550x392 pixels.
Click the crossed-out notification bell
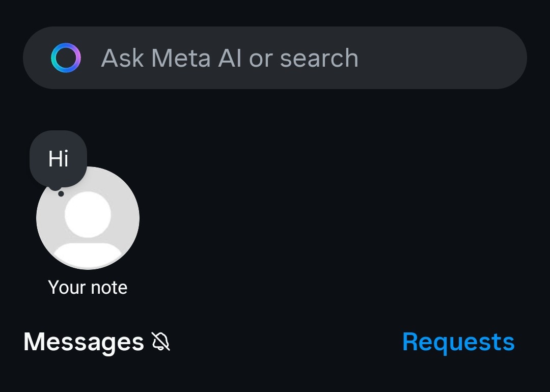point(161,341)
